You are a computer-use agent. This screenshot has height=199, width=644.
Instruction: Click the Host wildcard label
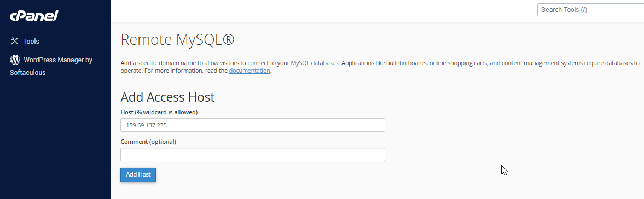pyautogui.click(x=159, y=112)
